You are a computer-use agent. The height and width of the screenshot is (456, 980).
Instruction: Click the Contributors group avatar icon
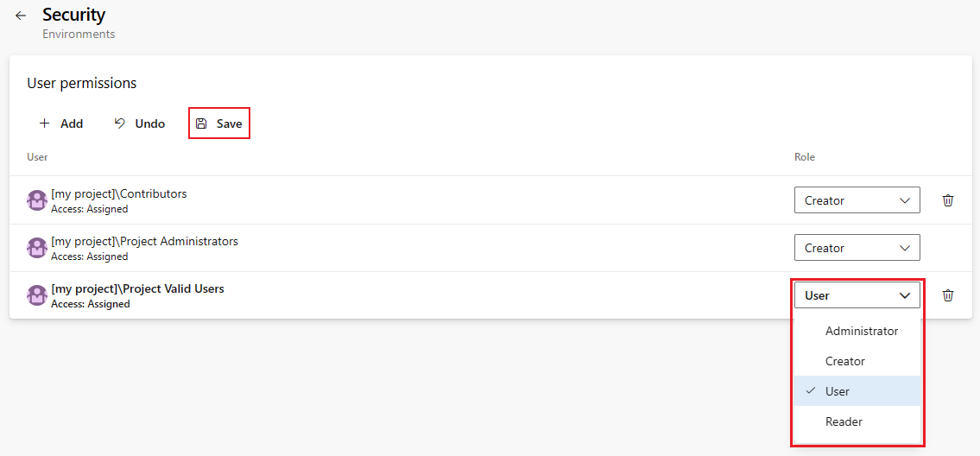[37, 200]
